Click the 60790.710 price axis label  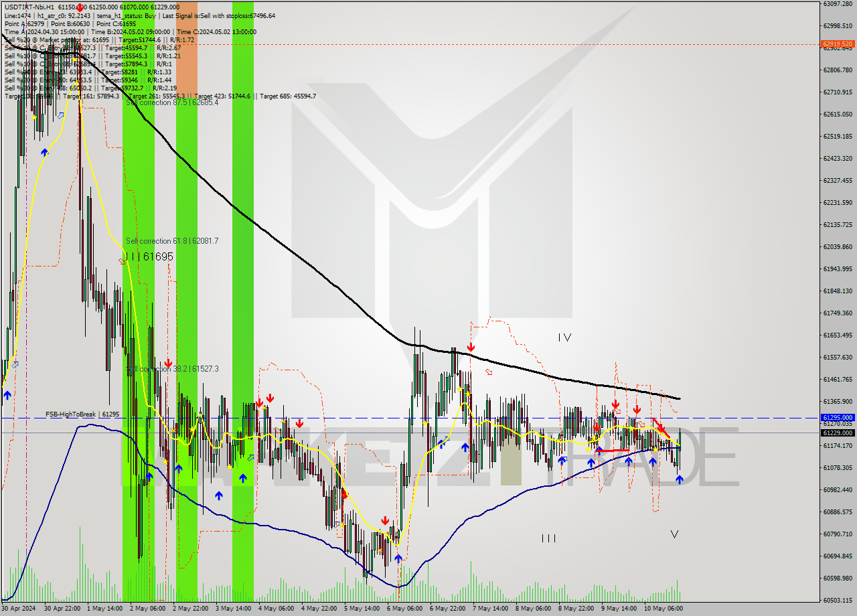pyautogui.click(x=838, y=534)
